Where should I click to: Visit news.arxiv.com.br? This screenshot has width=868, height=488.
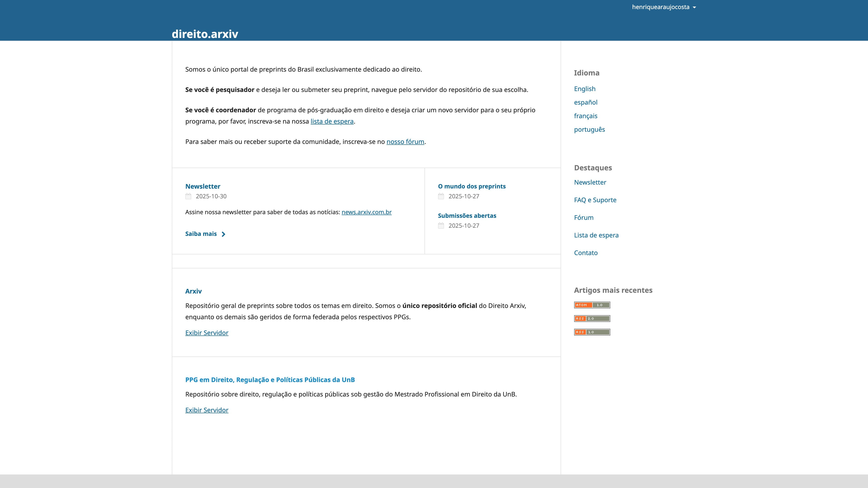[x=366, y=212]
